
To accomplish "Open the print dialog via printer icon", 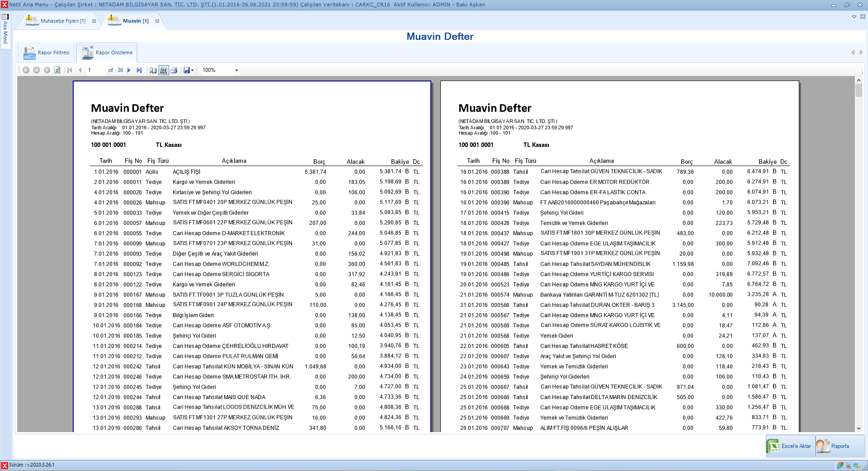I will coord(174,70).
